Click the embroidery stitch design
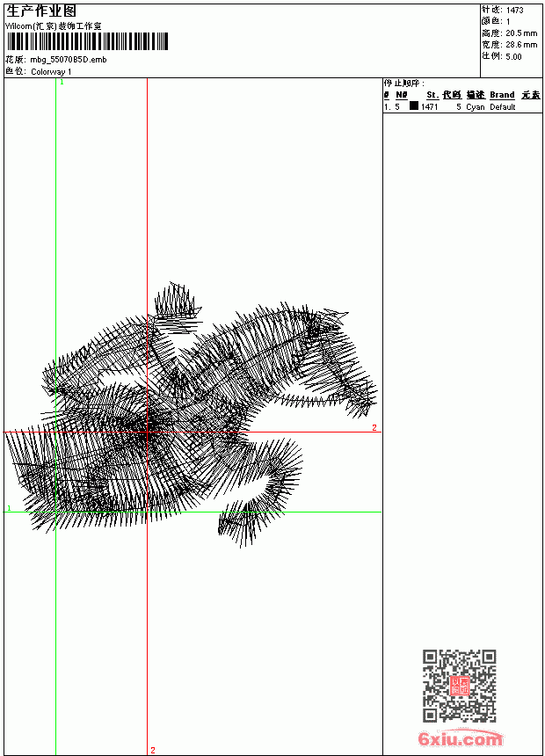The width and height of the screenshot is (545, 756). pyautogui.click(x=191, y=415)
